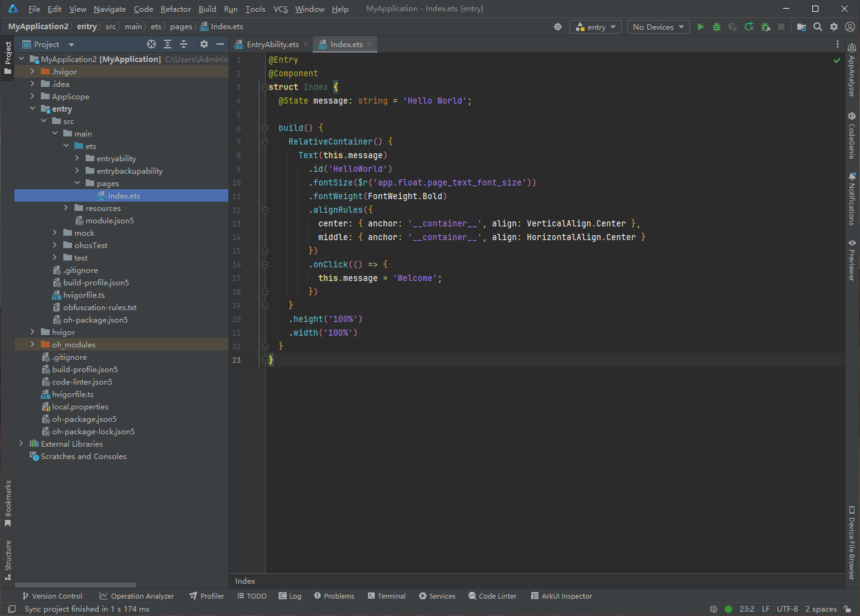Open the VCS menu
Image resolution: width=860 pixels, height=616 pixels.
coord(280,9)
